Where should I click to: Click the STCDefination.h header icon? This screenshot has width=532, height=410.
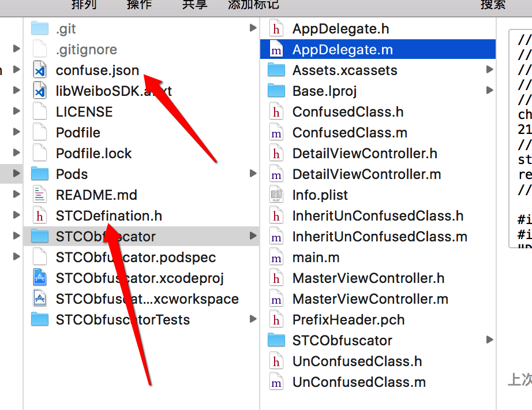(40, 216)
